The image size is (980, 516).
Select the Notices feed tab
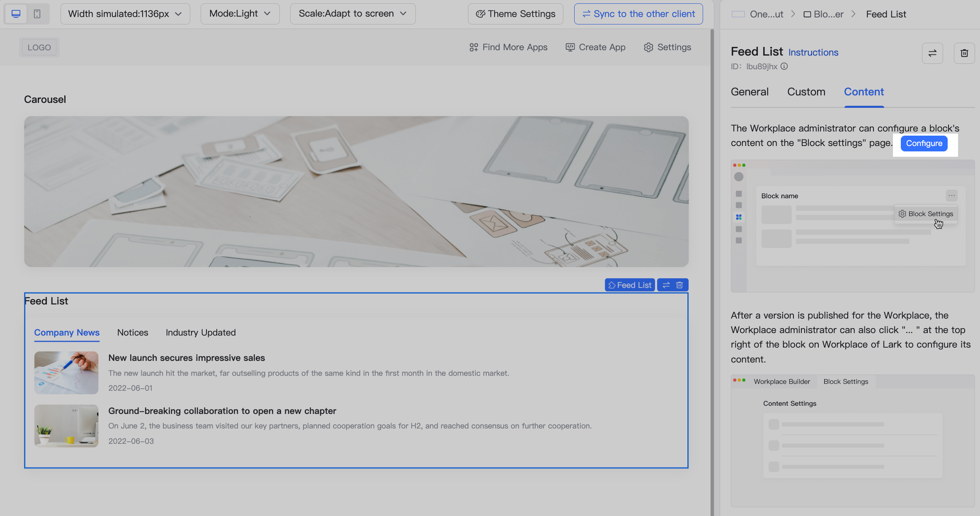click(132, 333)
